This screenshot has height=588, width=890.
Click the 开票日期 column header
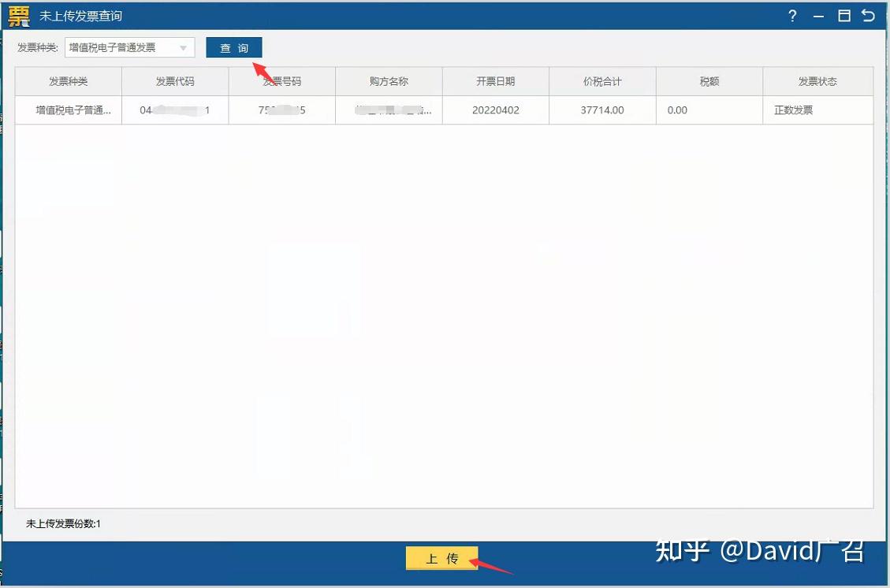[x=495, y=80]
